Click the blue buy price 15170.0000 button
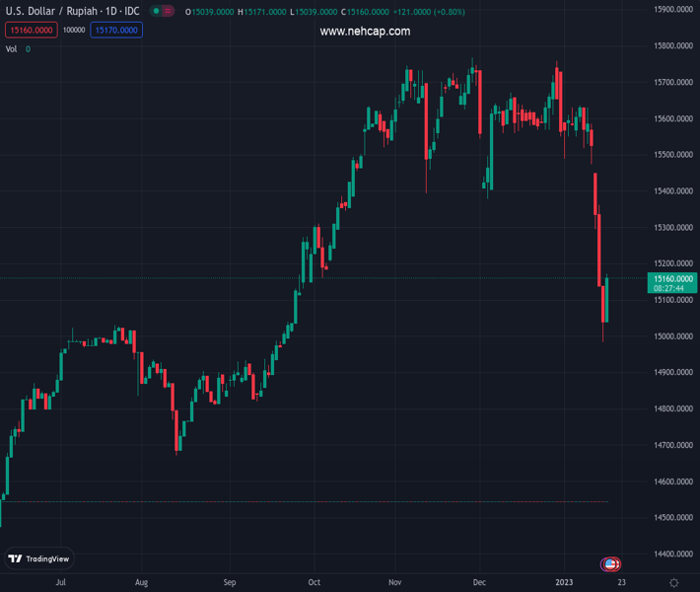The height and width of the screenshot is (592, 700). pos(116,31)
